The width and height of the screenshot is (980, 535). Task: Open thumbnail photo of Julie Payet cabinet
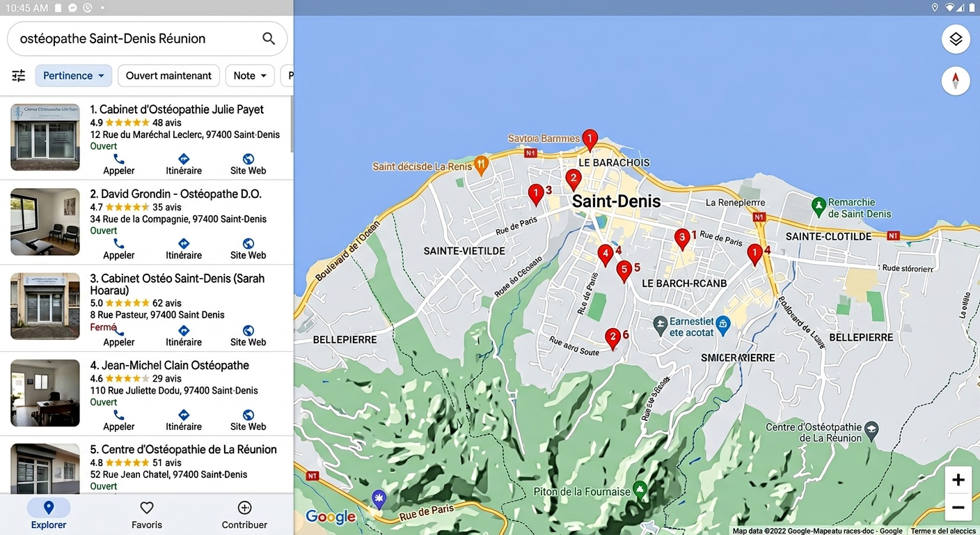pos(45,137)
